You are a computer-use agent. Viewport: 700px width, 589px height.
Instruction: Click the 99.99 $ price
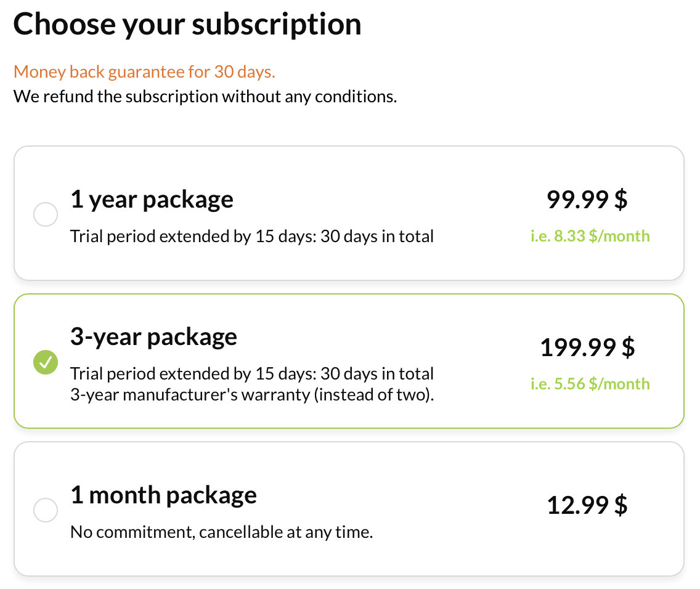tap(587, 200)
